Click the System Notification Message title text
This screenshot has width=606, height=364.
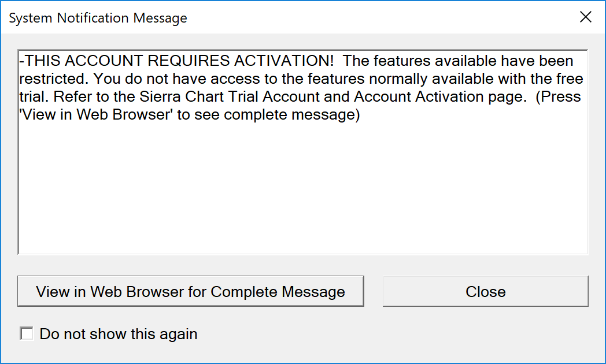click(x=98, y=18)
